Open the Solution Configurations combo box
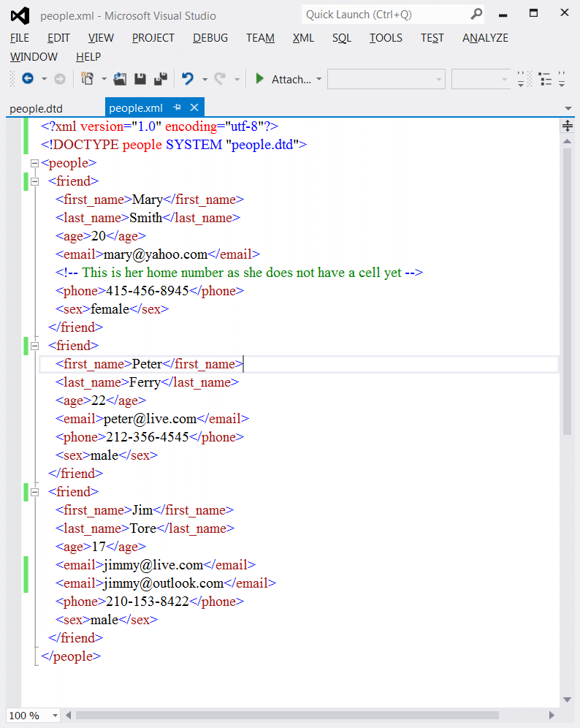 click(x=386, y=79)
